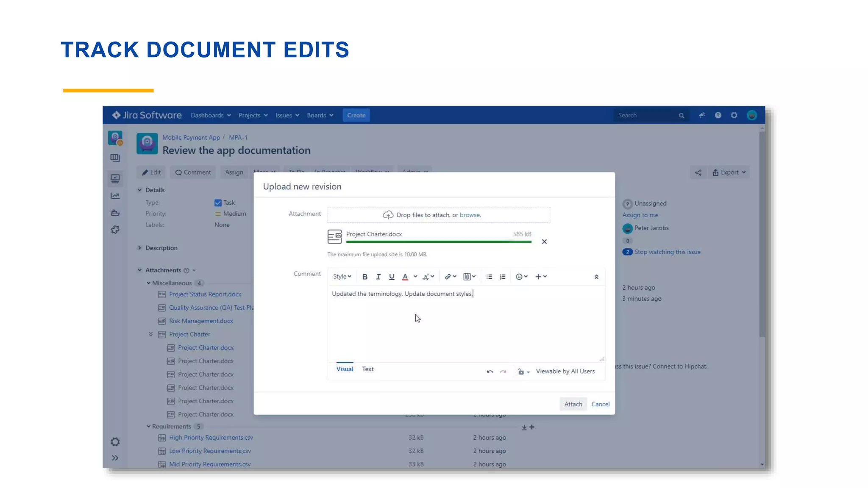Image resolution: width=868 pixels, height=488 pixels.
Task: Click the undo arrow in editor
Action: coord(490,372)
